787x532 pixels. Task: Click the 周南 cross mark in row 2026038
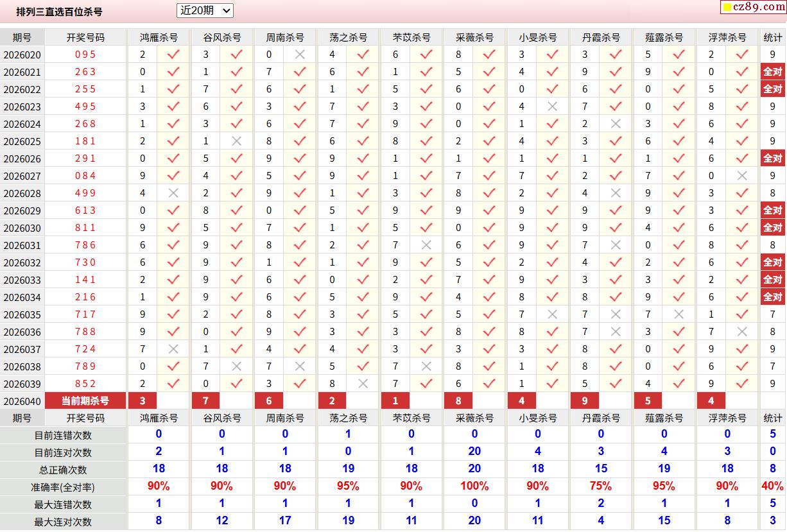point(300,366)
